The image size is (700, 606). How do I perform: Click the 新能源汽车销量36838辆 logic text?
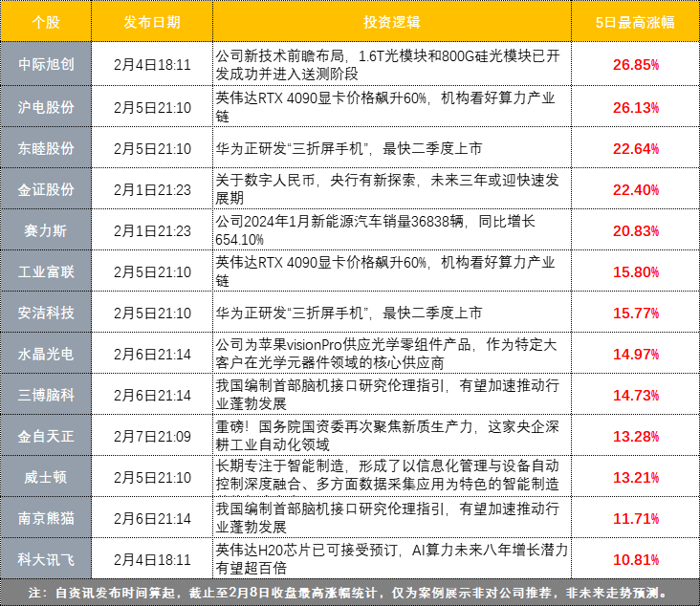[x=375, y=230]
